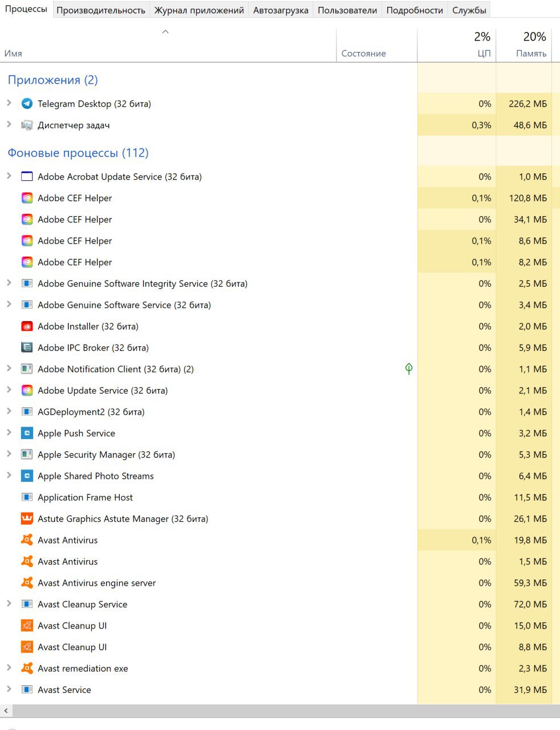
Task: Click Telegram Desktop memory value 226,2 МБ
Action: [x=527, y=104]
